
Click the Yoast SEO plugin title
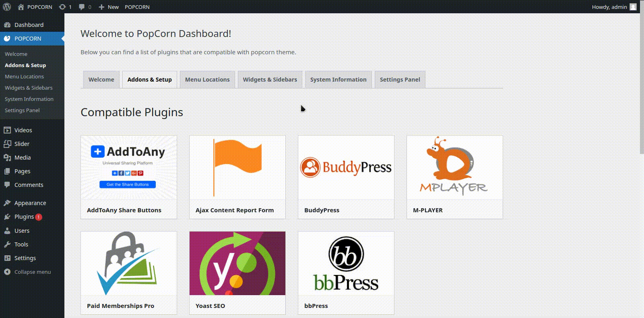(x=210, y=306)
